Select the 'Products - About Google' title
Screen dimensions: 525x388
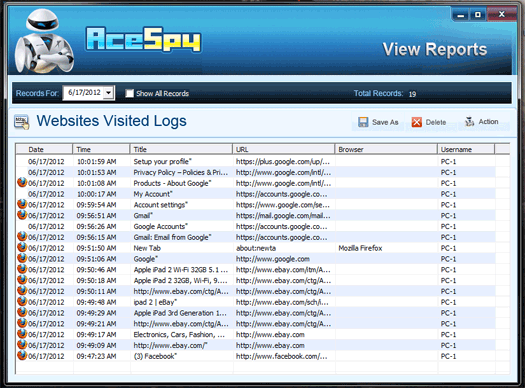point(172,183)
